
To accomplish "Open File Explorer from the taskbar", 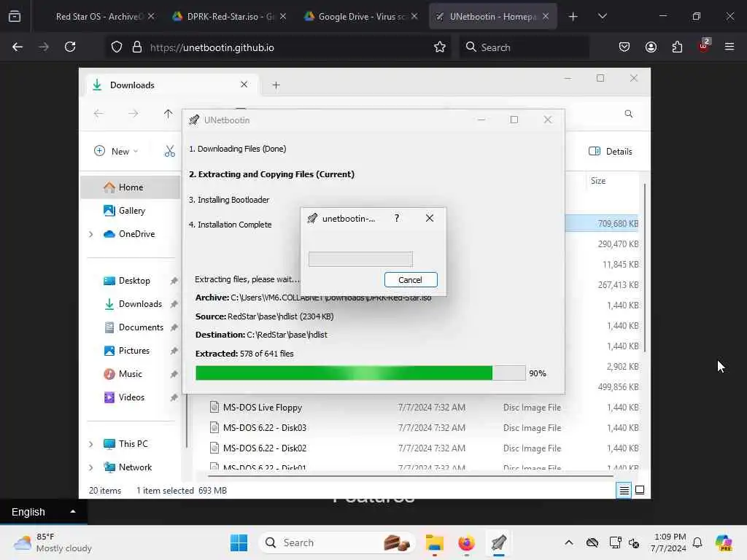I will (x=435, y=542).
